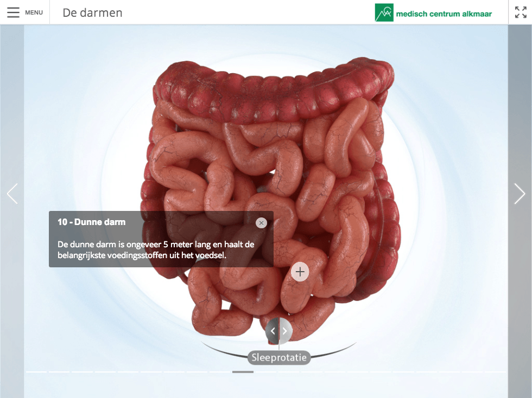532x398 pixels.
Task: Go to the previous slide using left arrow
Action: [12, 194]
